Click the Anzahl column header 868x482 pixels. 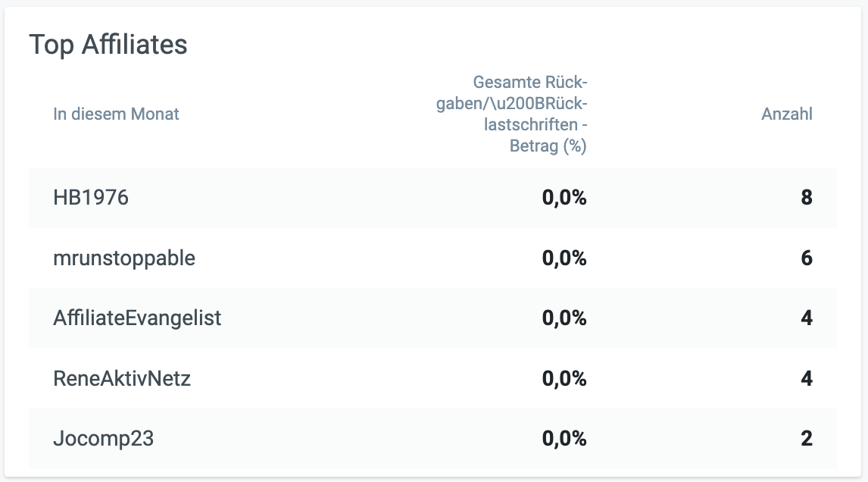786,114
